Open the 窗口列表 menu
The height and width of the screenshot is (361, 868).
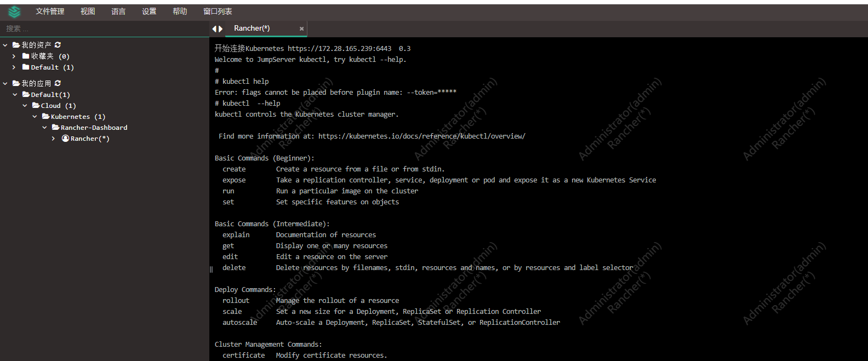(218, 12)
